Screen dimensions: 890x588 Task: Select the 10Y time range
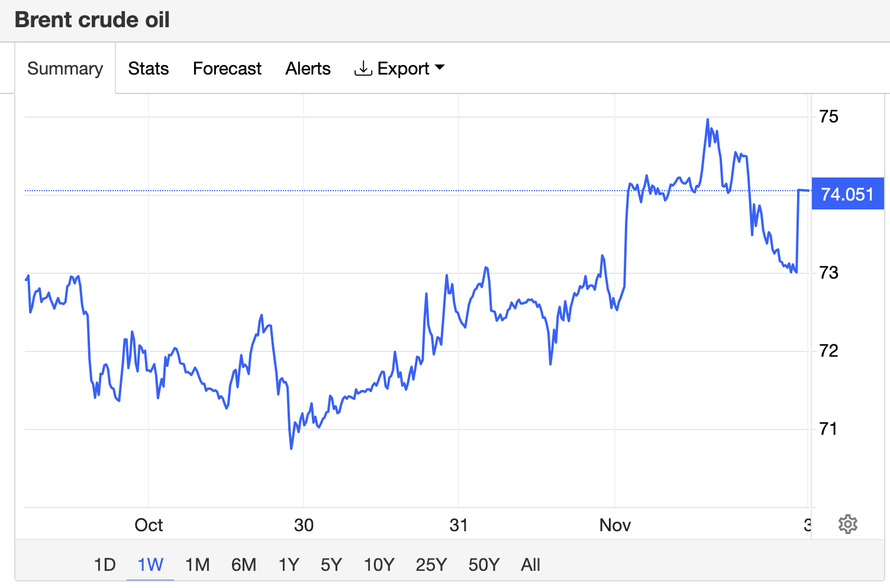(x=379, y=565)
